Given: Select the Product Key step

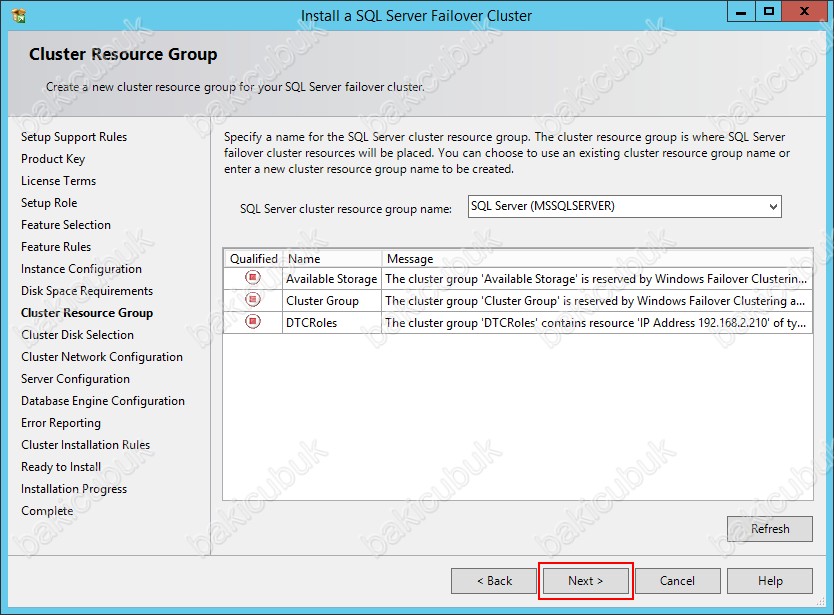Looking at the screenshot, I should point(53,159).
